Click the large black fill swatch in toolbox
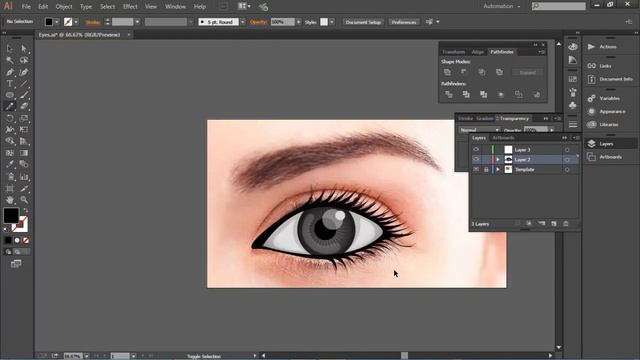Image resolution: width=640 pixels, height=360 pixels. click(11, 216)
